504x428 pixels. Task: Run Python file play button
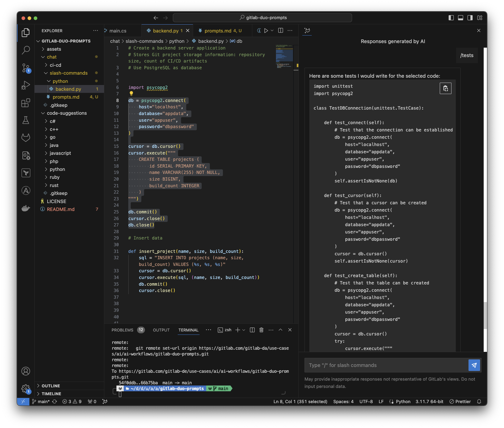(266, 31)
